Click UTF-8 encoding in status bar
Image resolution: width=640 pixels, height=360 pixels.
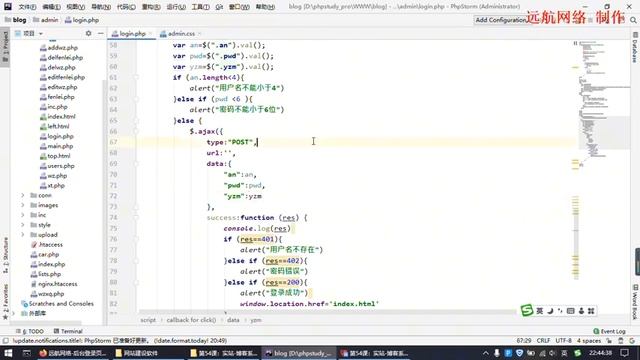point(563,340)
